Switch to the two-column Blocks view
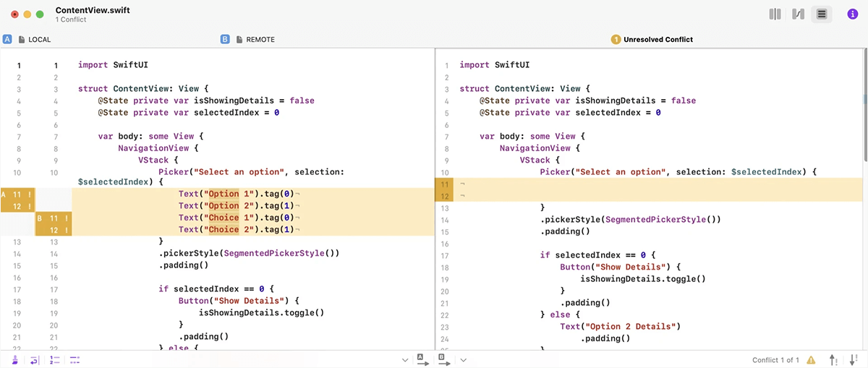The image size is (868, 368). 775,14
